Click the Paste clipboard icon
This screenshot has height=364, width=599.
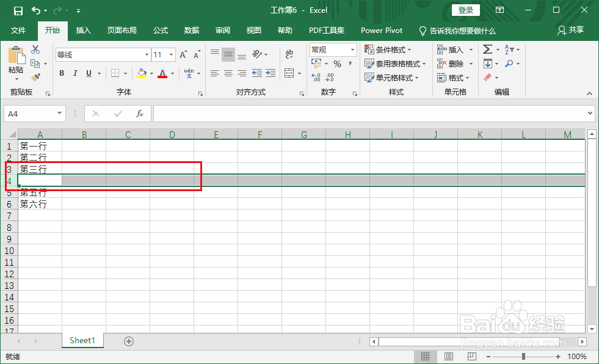(16, 56)
